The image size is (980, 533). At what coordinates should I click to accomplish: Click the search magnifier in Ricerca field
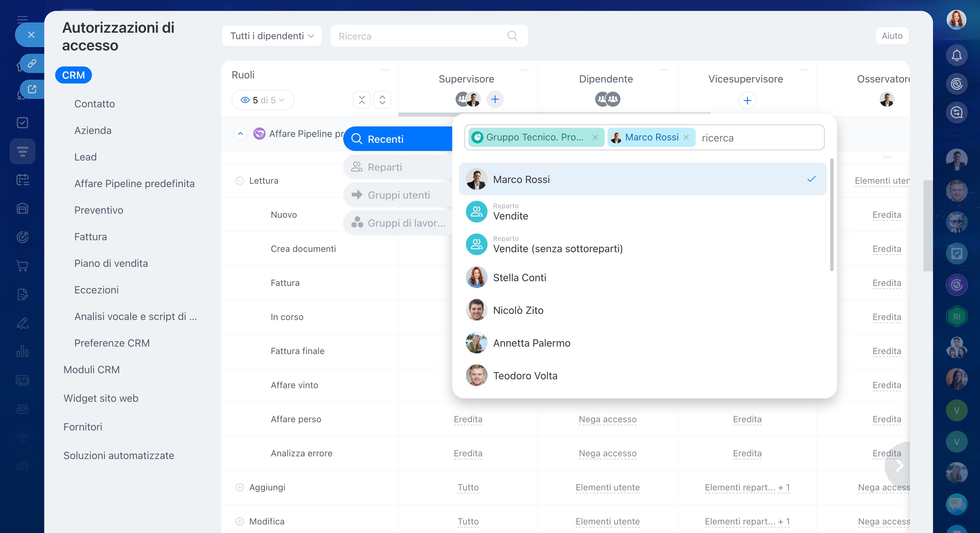[512, 36]
